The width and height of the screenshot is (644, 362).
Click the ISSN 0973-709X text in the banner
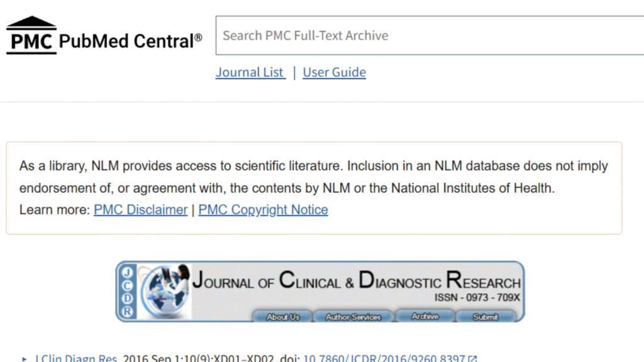pos(477,297)
